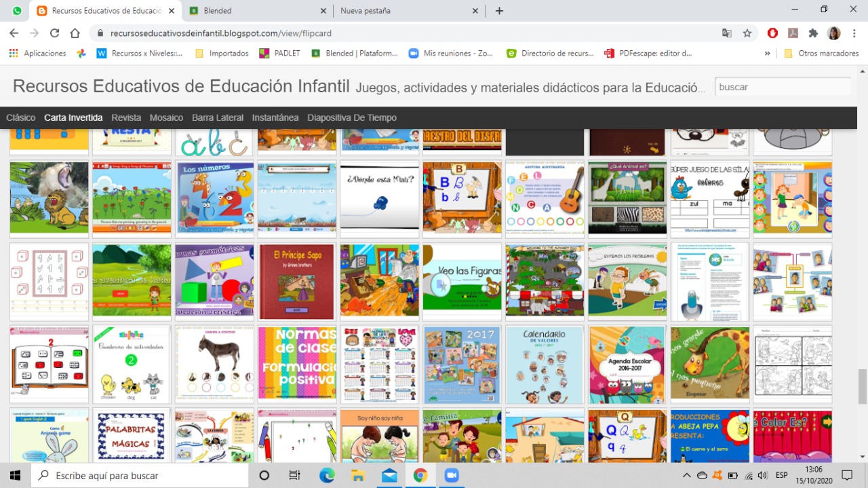Click the home page icon
868x488 pixels.
pyautogui.click(x=75, y=33)
